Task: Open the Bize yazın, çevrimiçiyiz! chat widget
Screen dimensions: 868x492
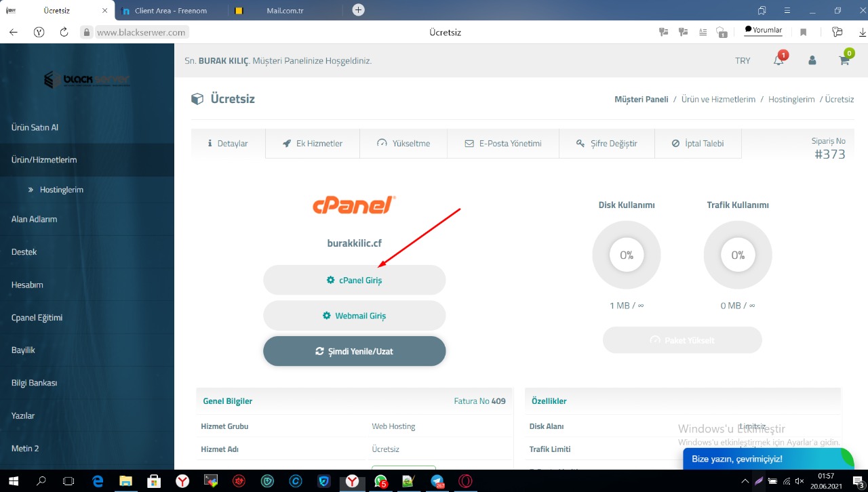Action: point(768,459)
